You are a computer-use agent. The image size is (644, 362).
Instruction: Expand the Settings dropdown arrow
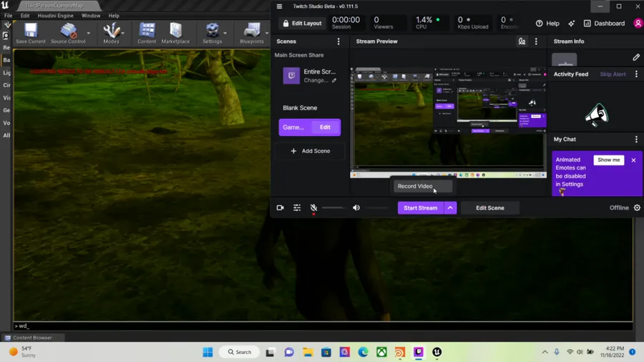coord(225,33)
